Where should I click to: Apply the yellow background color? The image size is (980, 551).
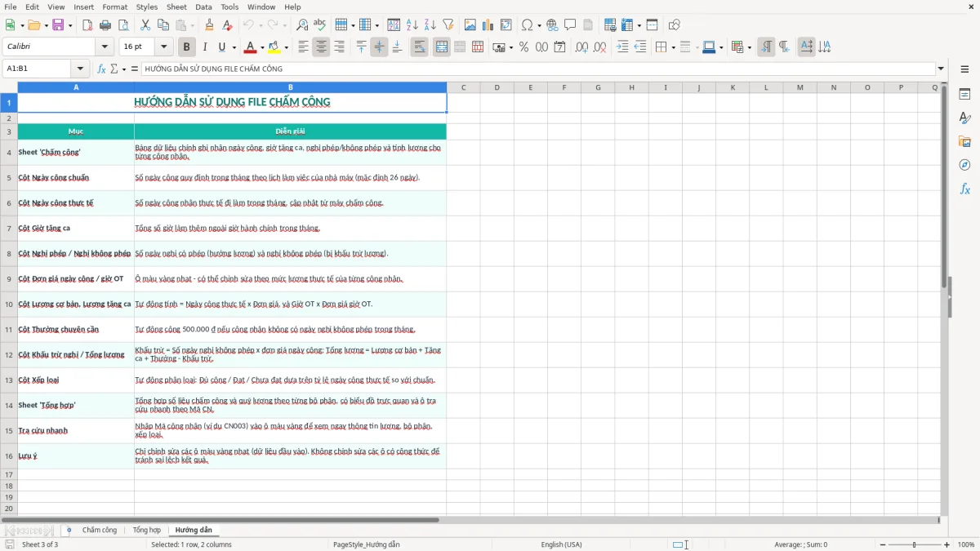click(274, 47)
